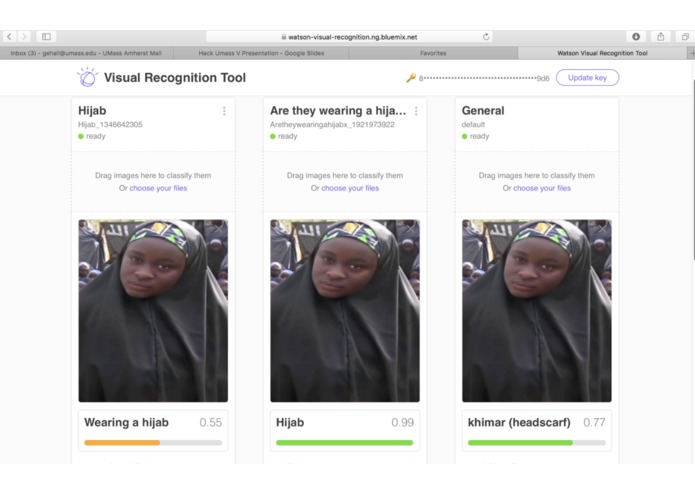The height and width of the screenshot is (494, 695).
Task: Click 'Drag images here' text in General card
Action: [537, 175]
